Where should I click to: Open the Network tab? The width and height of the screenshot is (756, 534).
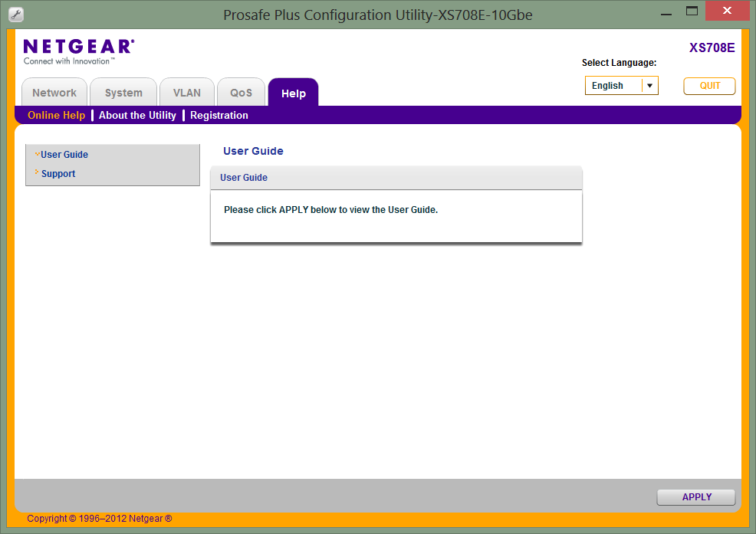coord(54,93)
